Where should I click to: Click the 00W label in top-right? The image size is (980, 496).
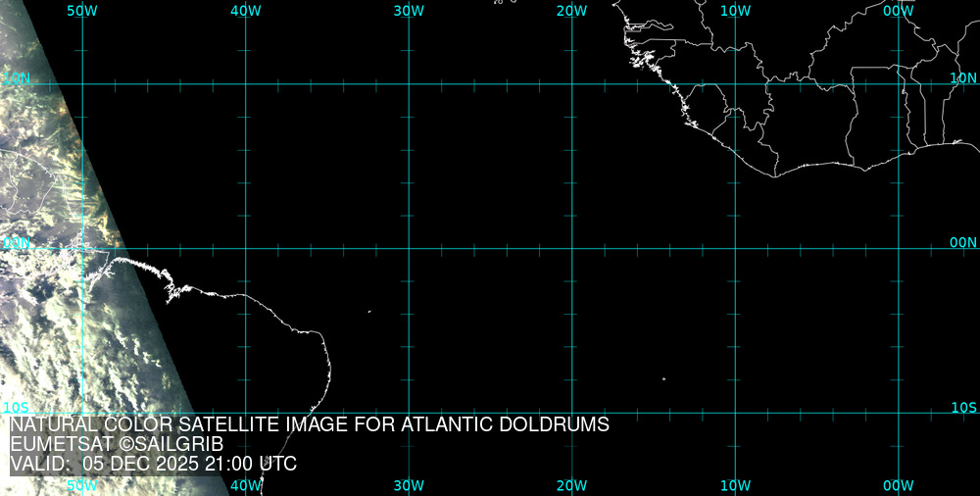click(898, 11)
